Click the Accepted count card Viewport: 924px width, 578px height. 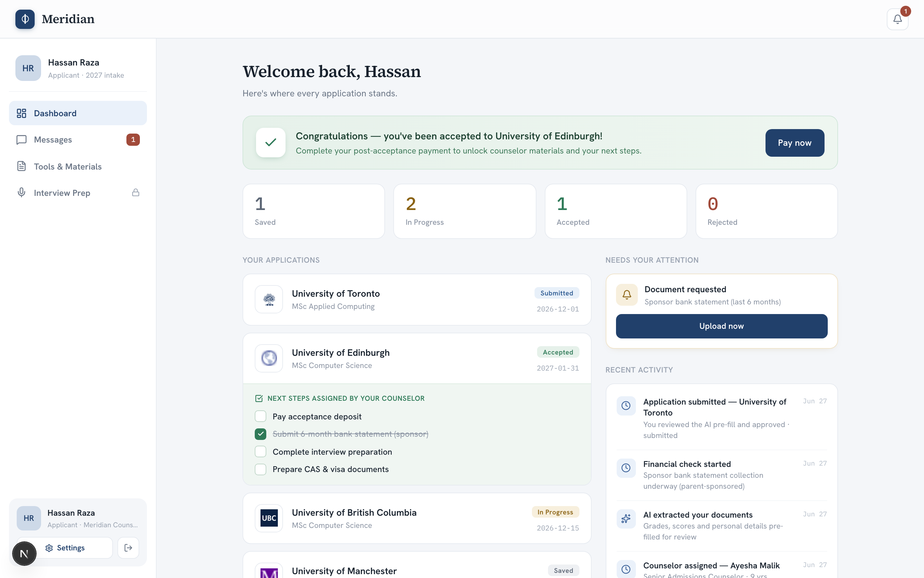(x=615, y=211)
